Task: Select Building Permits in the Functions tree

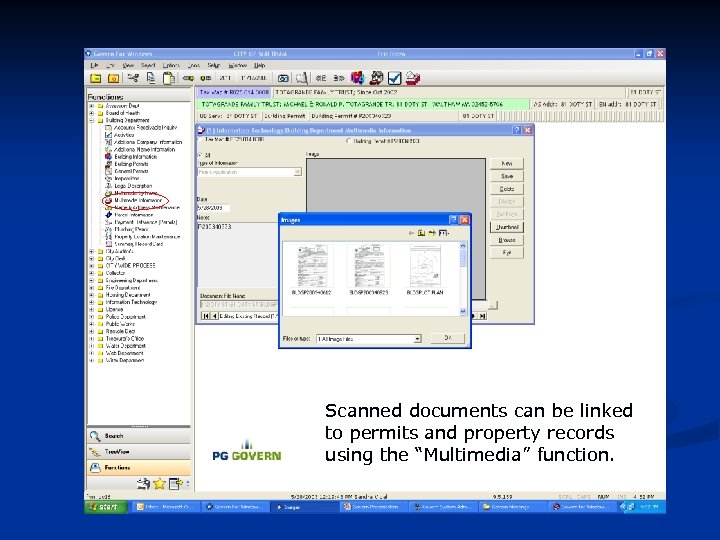Action: [131, 164]
